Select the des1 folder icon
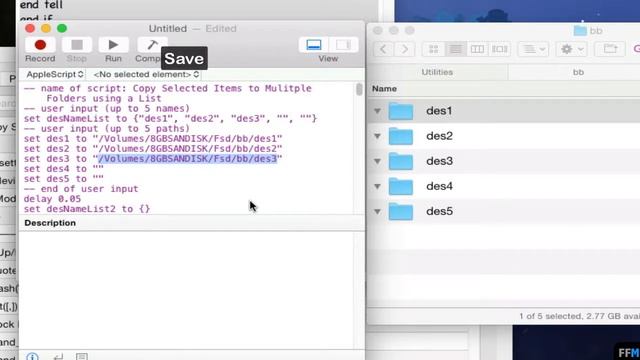 click(400, 111)
